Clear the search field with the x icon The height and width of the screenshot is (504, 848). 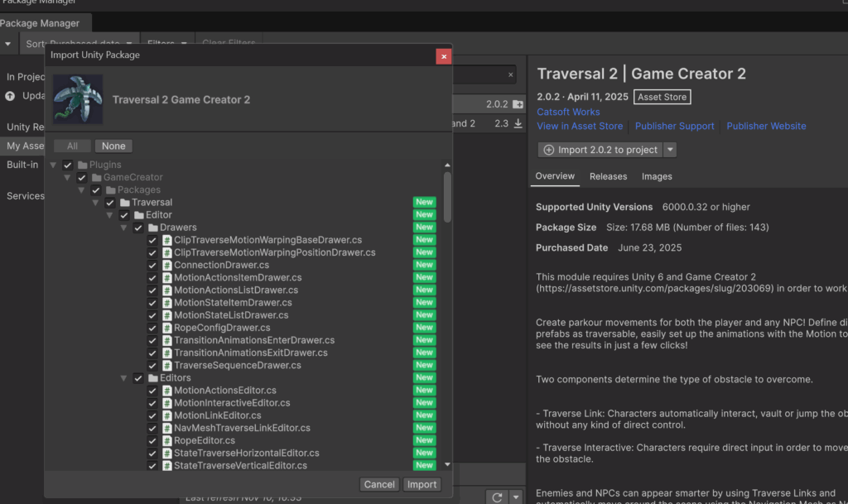click(510, 75)
